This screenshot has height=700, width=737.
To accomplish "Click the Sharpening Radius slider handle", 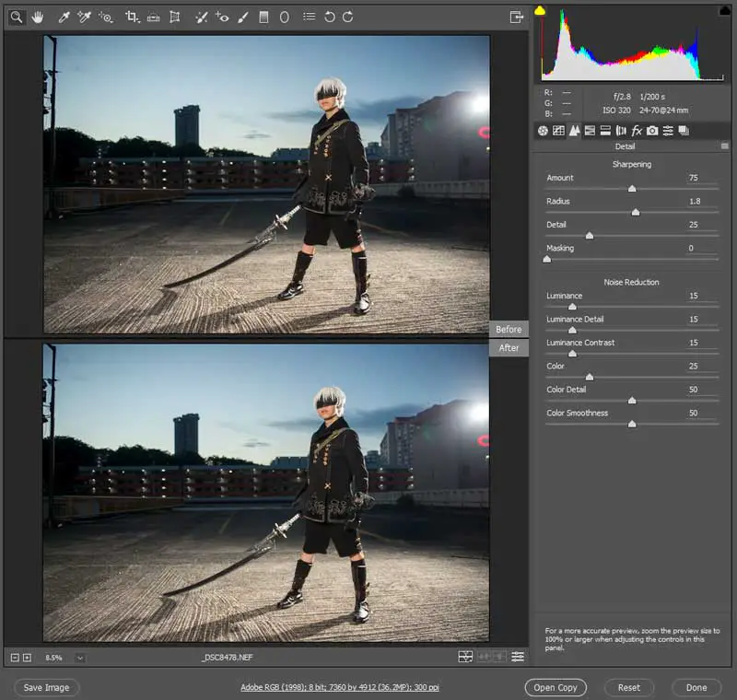I will pyautogui.click(x=636, y=213).
